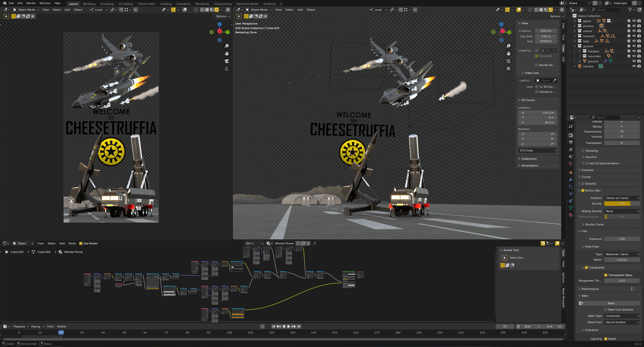Open Tool properties tab icon

(x=571, y=126)
